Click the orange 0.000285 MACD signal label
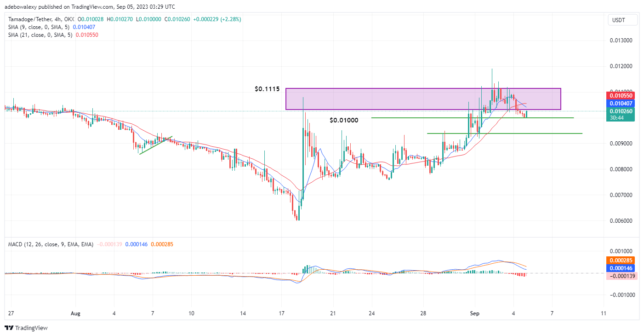Screen dimensions: 644x336 [621, 260]
